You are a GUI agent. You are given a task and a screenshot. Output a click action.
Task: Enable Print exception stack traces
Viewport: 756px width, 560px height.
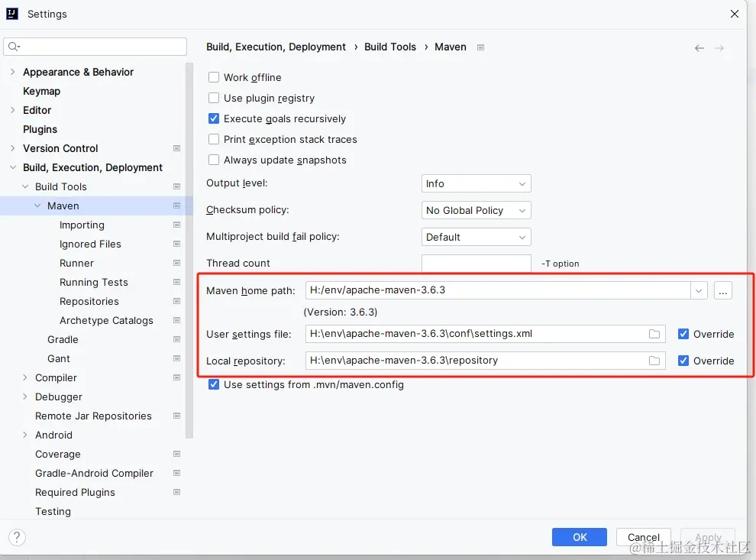point(214,139)
